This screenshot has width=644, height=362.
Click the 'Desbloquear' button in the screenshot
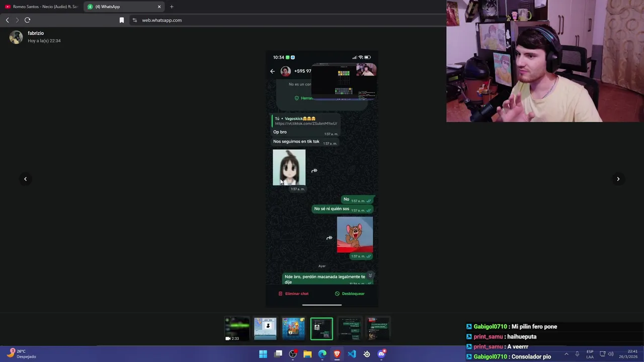[350, 294]
